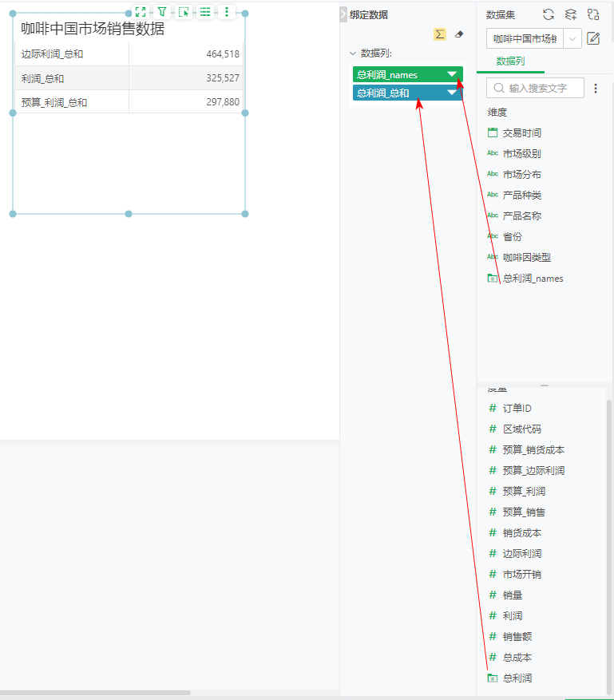
Task: Collapse the 绑定数据 panel with the arrow handle
Action: coord(343,14)
